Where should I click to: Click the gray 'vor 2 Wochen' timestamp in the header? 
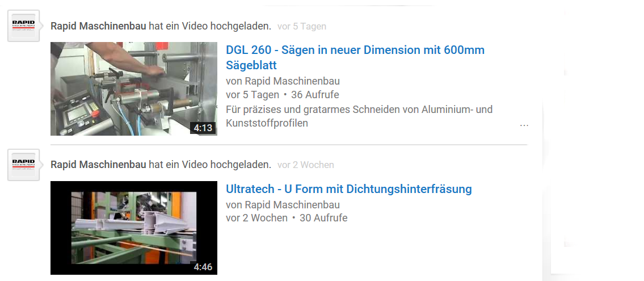(306, 165)
